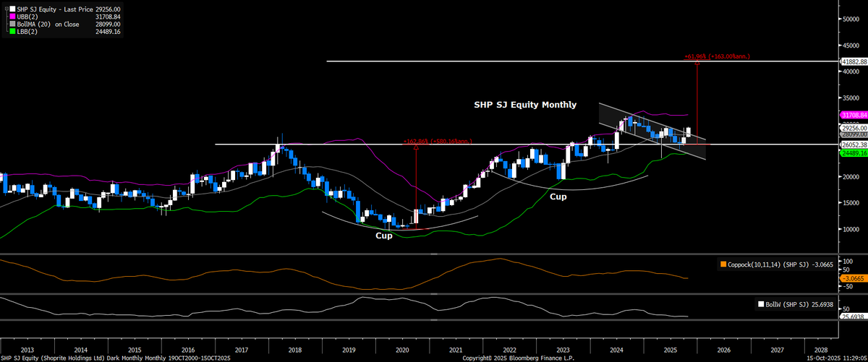The image size is (868, 362).
Task: Click the orange -3.0665 Coppock axis tag
Action: (853, 277)
